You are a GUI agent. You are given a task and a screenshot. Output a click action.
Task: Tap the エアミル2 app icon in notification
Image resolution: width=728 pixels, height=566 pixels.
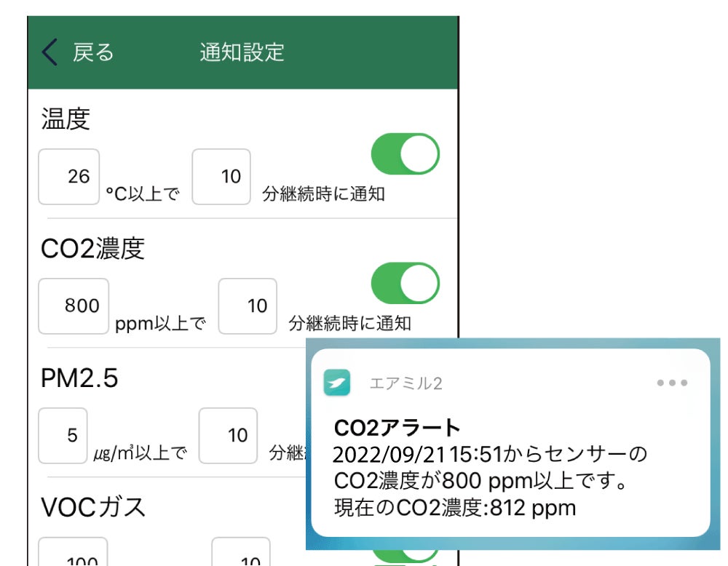click(337, 383)
